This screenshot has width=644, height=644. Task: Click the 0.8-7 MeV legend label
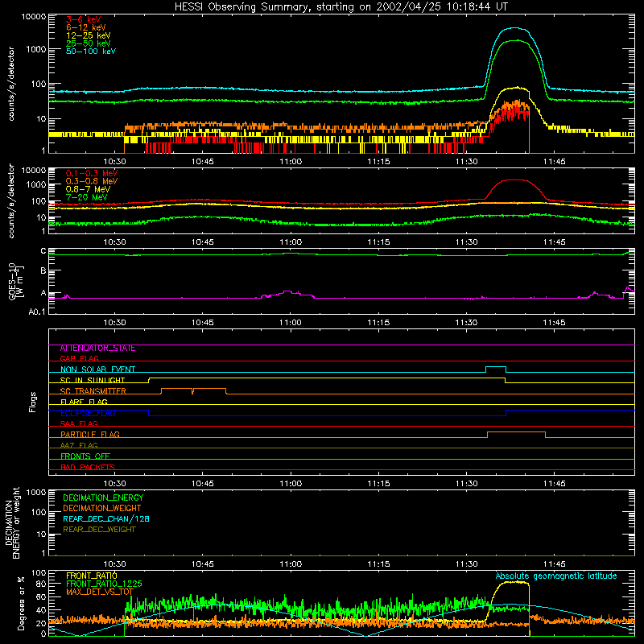tap(88, 189)
